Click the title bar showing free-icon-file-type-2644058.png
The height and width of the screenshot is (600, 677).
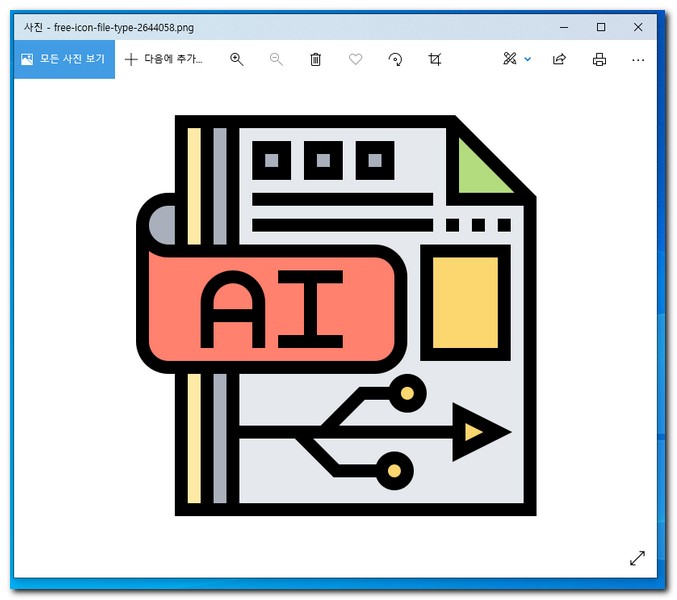(x=300, y=27)
